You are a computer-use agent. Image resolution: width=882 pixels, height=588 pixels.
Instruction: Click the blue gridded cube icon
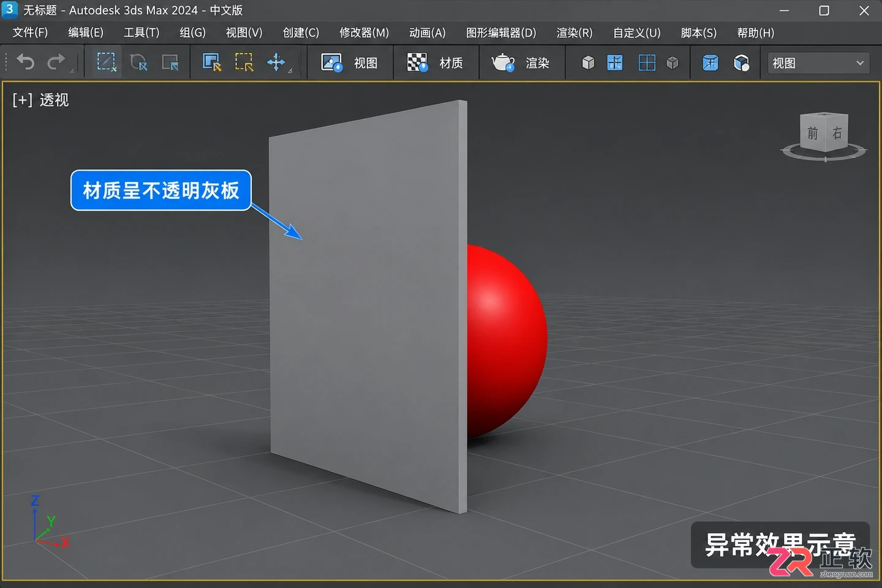[710, 62]
